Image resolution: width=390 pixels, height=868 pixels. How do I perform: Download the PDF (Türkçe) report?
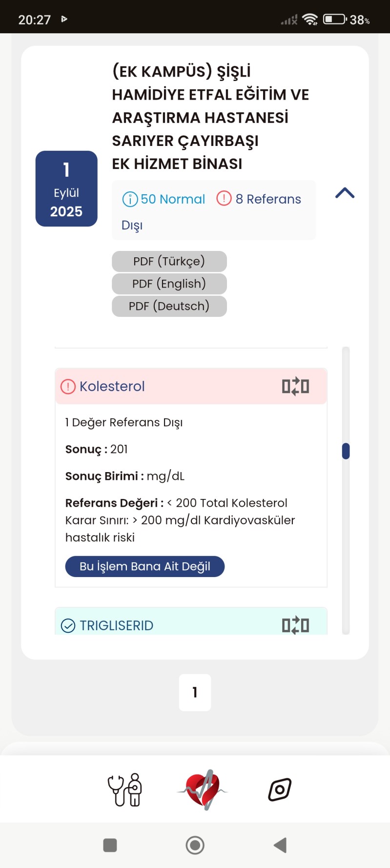[x=169, y=261]
